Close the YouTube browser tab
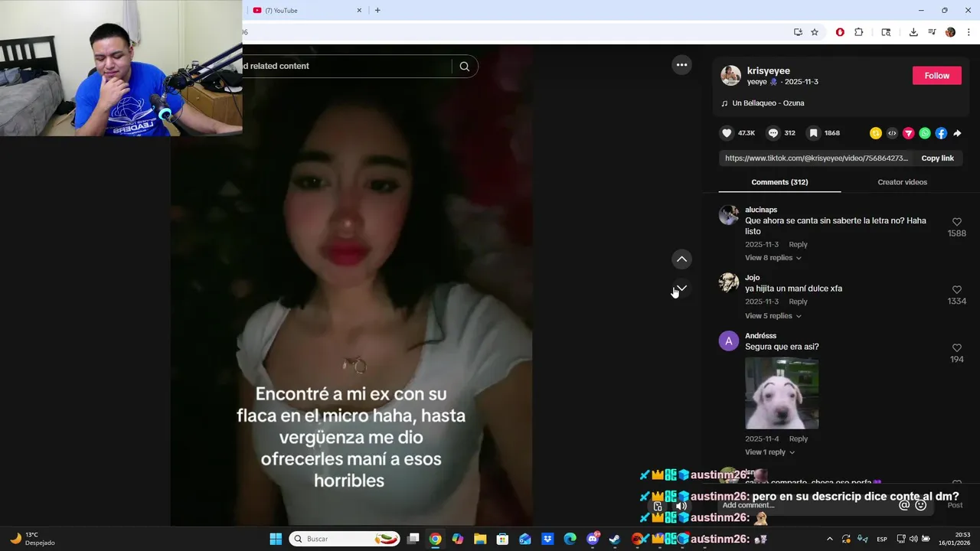This screenshot has height=551, width=980. (x=359, y=11)
